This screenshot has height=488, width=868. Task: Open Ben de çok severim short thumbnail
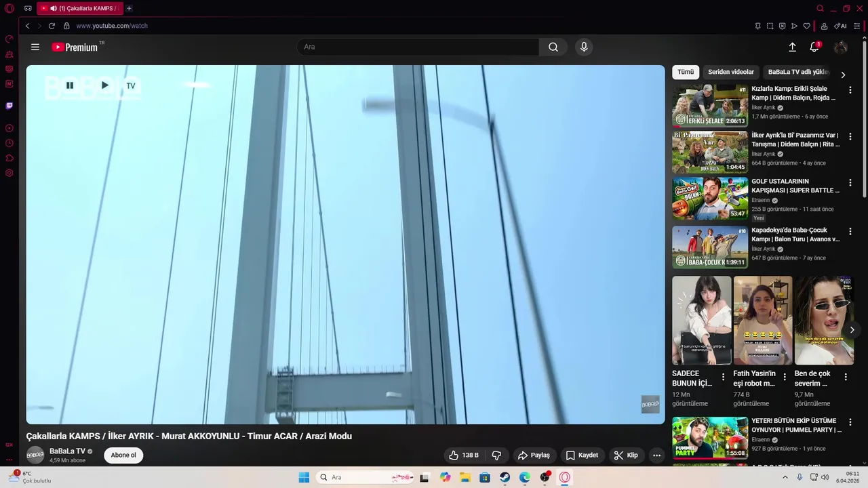(824, 320)
